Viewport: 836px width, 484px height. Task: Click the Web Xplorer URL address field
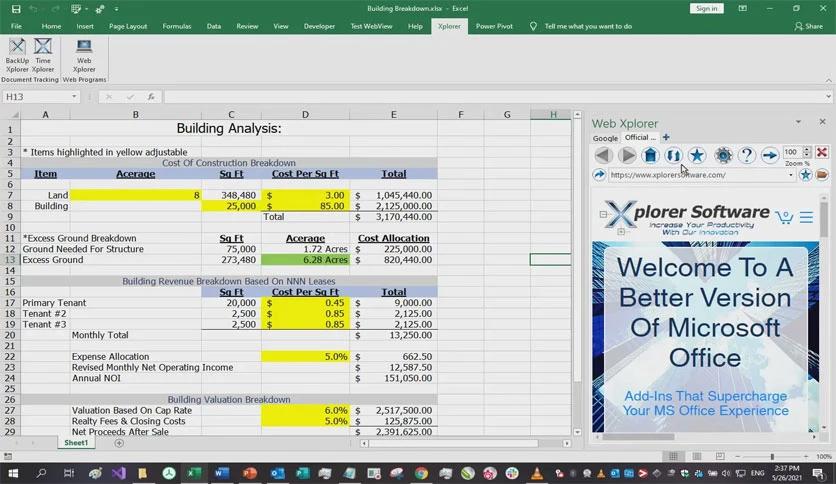point(697,175)
